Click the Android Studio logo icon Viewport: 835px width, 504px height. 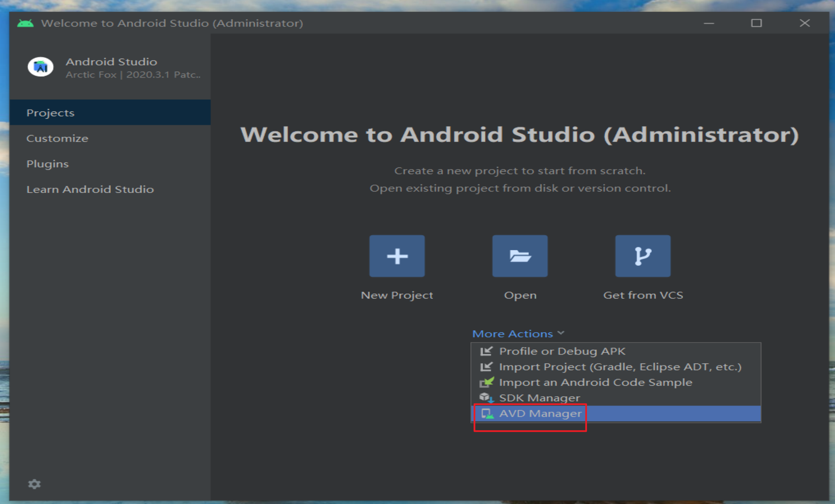[40, 66]
